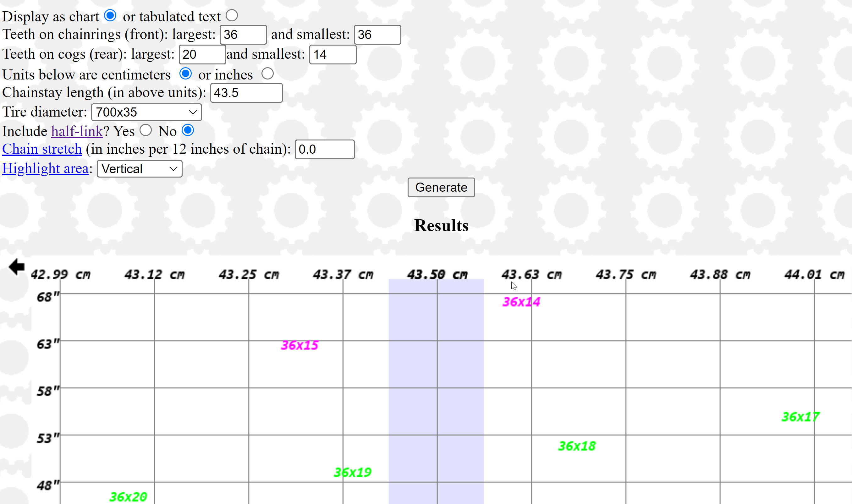
Task: Expand the Highlight area Vertical dropdown
Action: 139,169
